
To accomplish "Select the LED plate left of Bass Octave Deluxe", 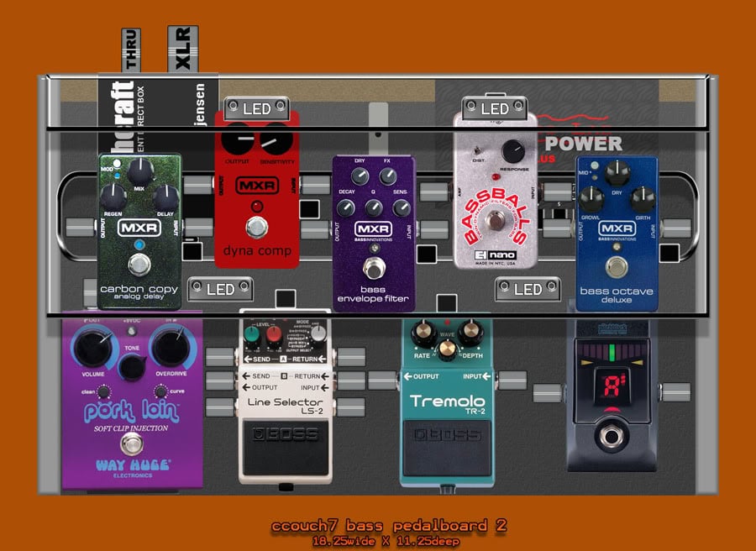I will (528, 289).
